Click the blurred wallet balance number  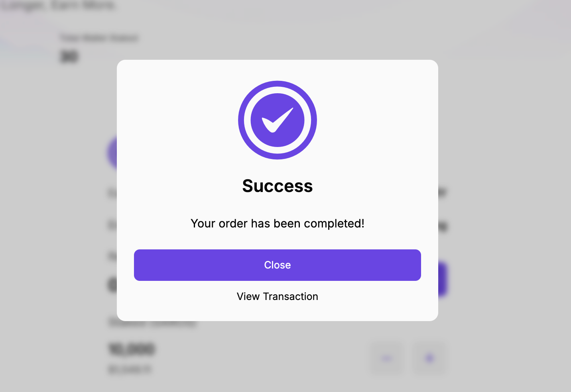(x=69, y=57)
